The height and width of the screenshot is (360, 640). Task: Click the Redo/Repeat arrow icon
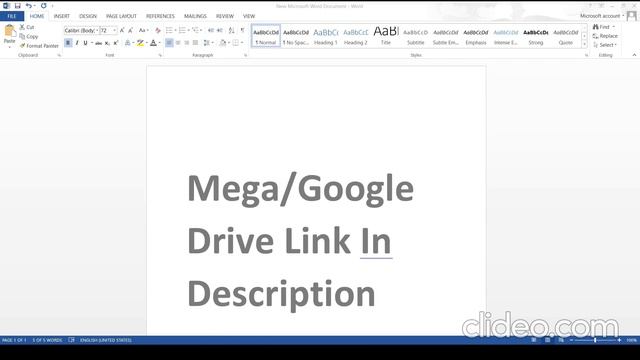click(x=43, y=6)
